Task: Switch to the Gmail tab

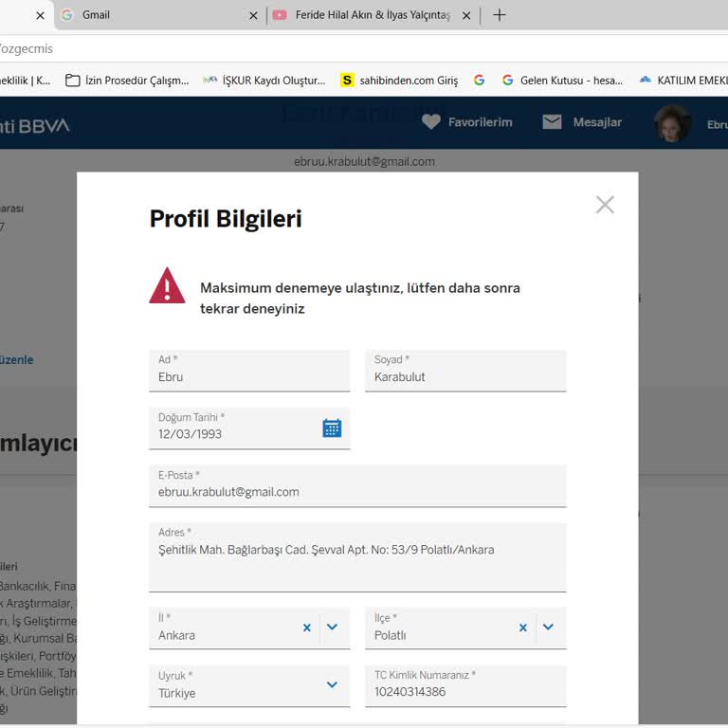Action: point(160,15)
